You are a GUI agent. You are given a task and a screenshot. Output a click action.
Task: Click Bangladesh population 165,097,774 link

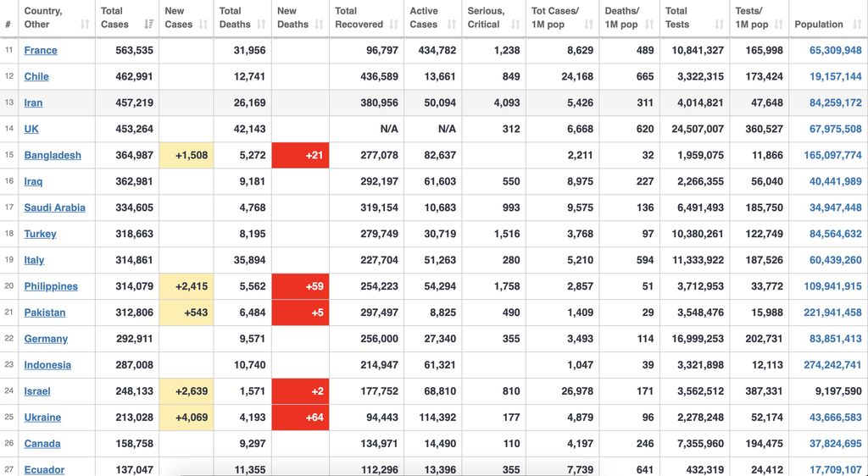(x=832, y=155)
